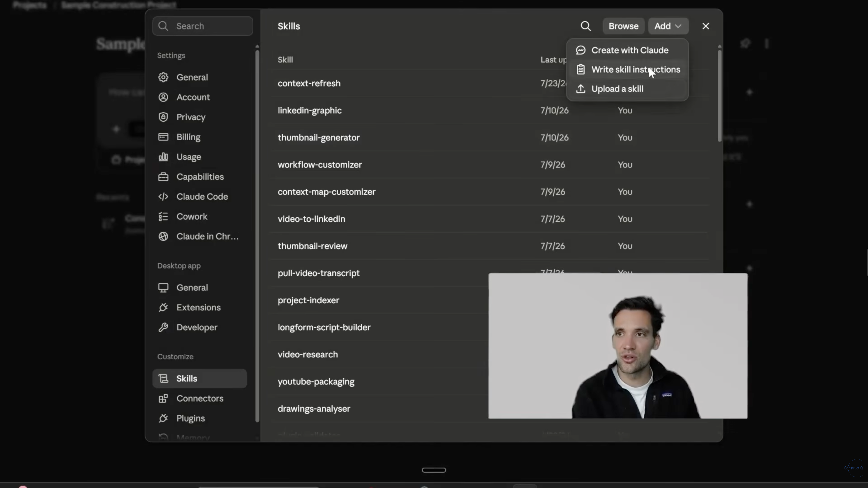Open the Browse skills button
This screenshot has height=488, width=868.
click(623, 26)
